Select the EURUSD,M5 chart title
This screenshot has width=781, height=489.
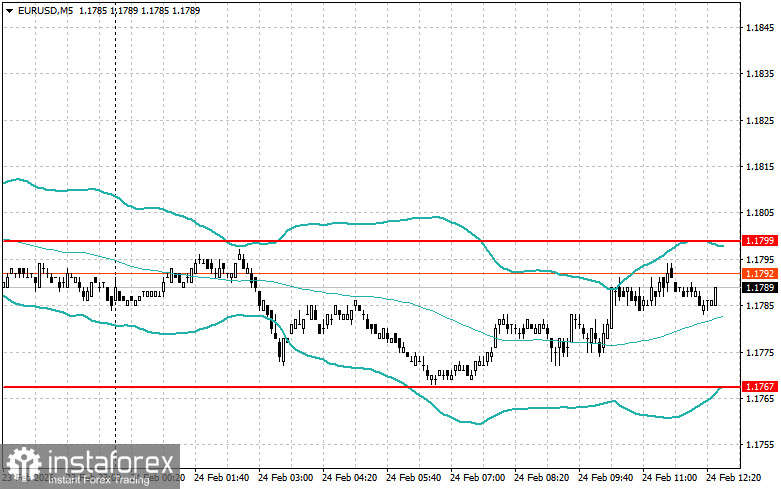point(45,10)
